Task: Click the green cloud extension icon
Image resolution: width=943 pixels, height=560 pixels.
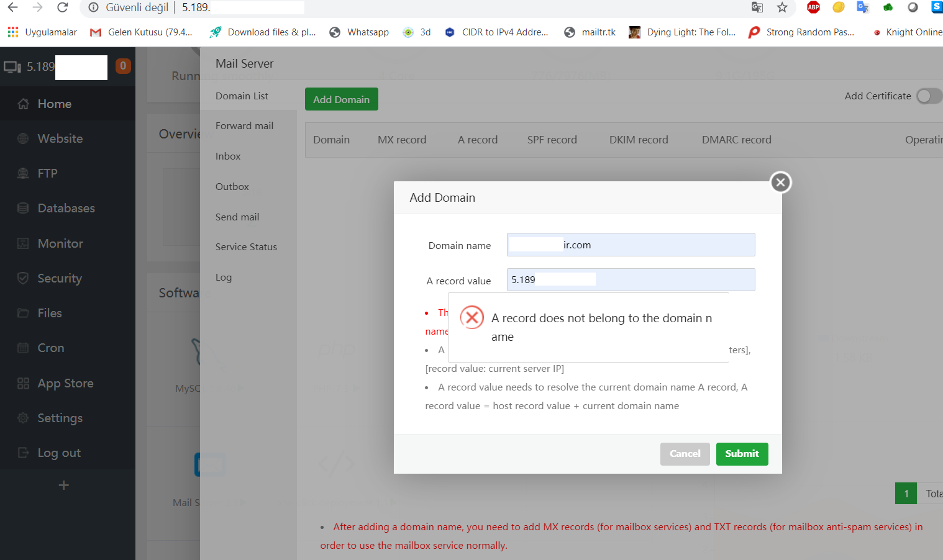Action: (x=888, y=7)
